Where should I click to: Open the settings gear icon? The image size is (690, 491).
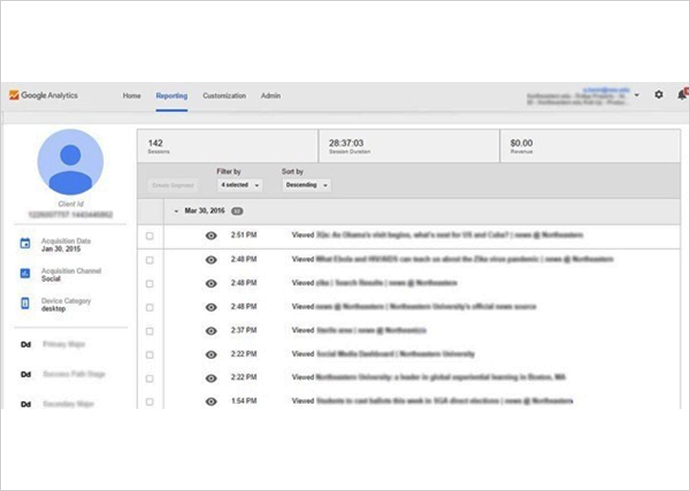click(658, 95)
